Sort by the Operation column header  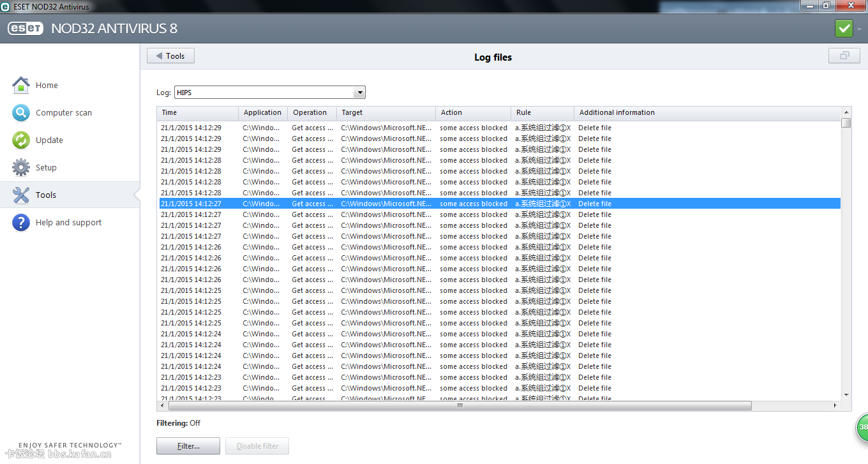coord(312,112)
